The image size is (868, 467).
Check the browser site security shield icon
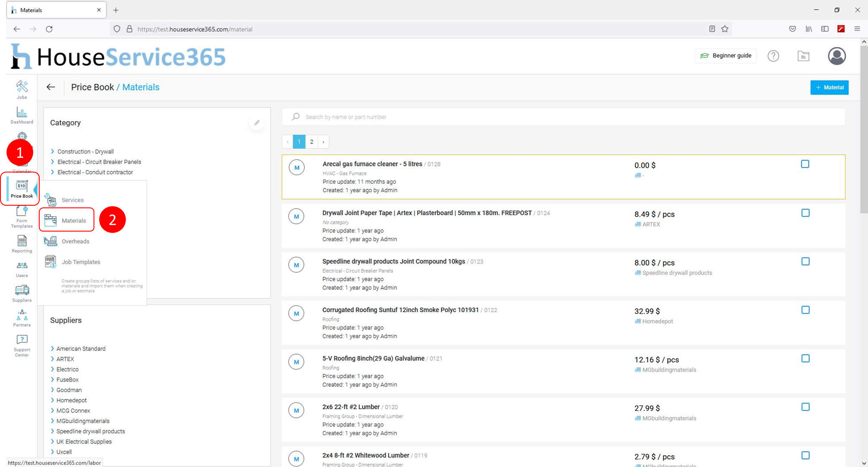(x=117, y=29)
